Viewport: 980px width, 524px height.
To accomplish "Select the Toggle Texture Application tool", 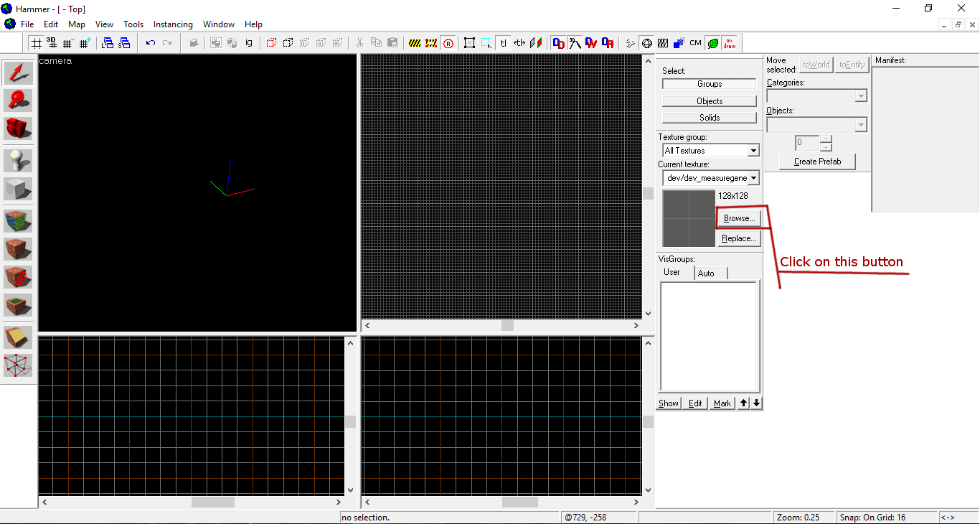I will [18, 221].
